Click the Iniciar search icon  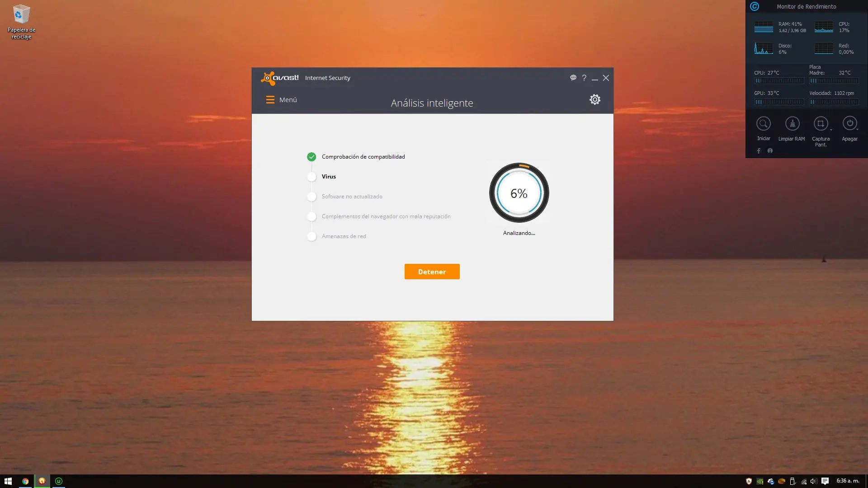[x=763, y=124]
